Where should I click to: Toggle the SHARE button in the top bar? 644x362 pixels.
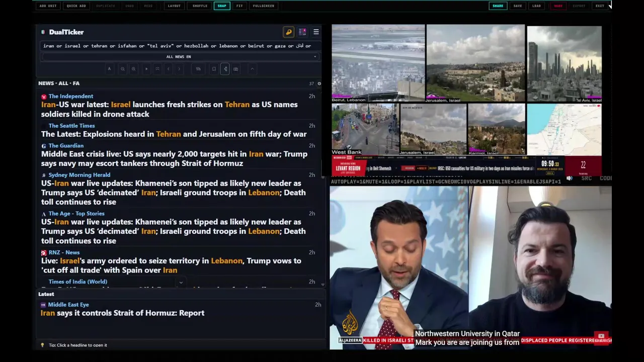pos(498,6)
